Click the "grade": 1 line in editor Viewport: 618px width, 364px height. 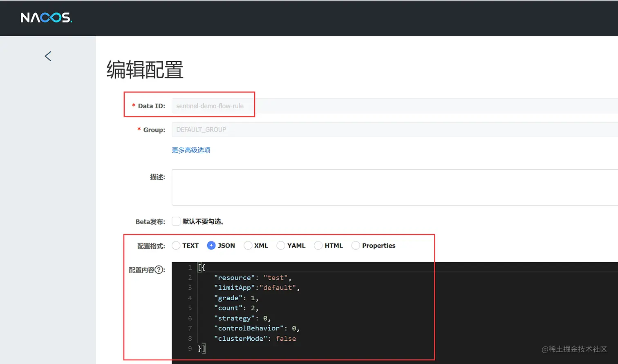pyautogui.click(x=236, y=298)
